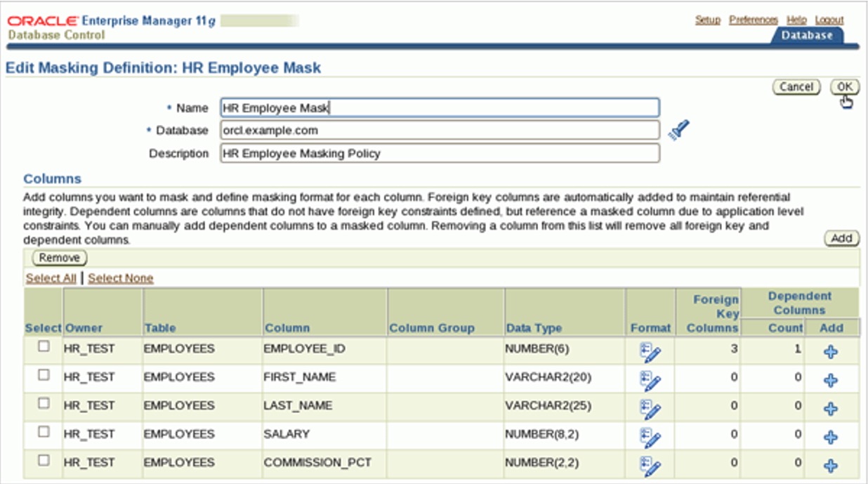
Task: Cancel editing the masking definition
Action: click(x=796, y=86)
